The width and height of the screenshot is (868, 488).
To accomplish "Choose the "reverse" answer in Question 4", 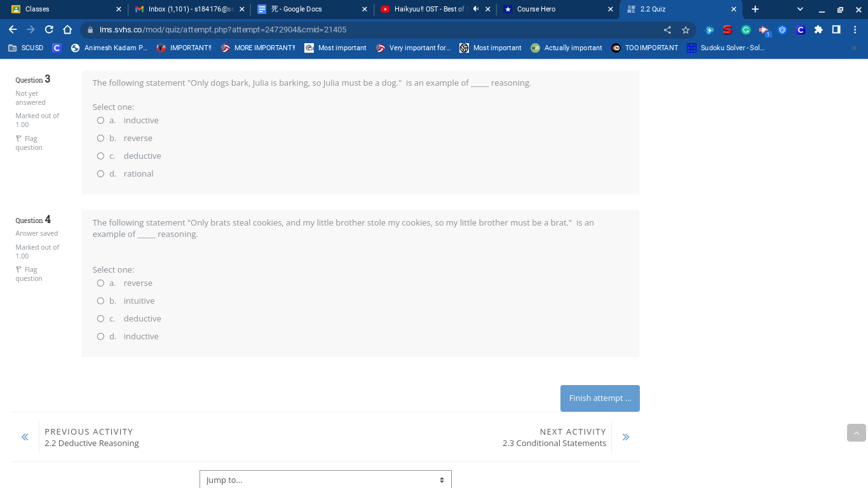I will (100, 283).
